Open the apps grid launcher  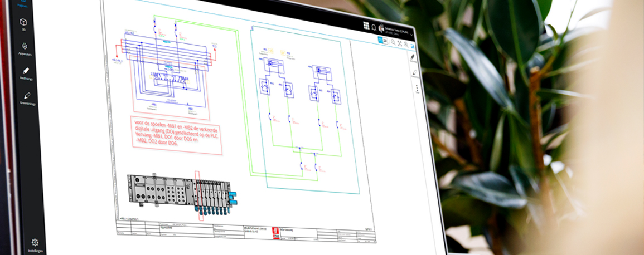tap(366, 25)
